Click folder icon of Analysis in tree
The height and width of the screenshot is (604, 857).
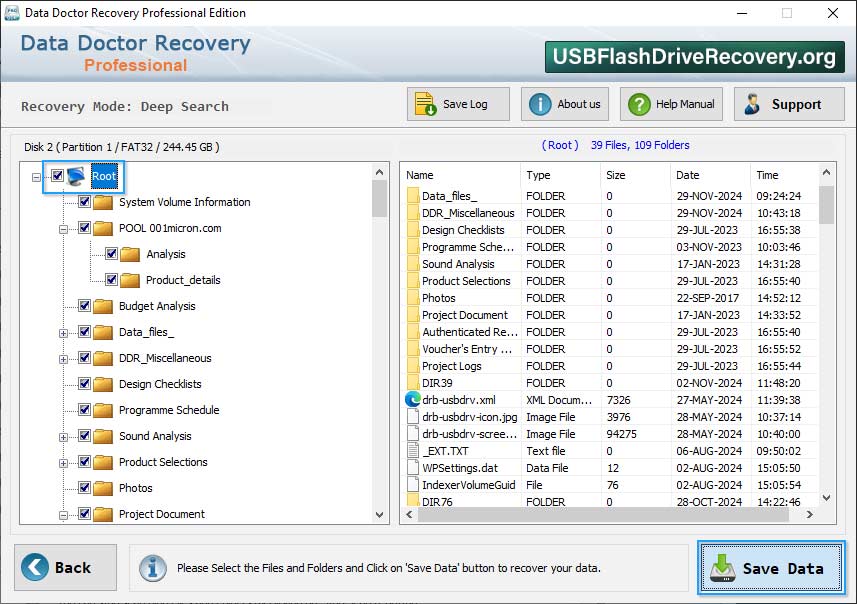[x=130, y=254]
